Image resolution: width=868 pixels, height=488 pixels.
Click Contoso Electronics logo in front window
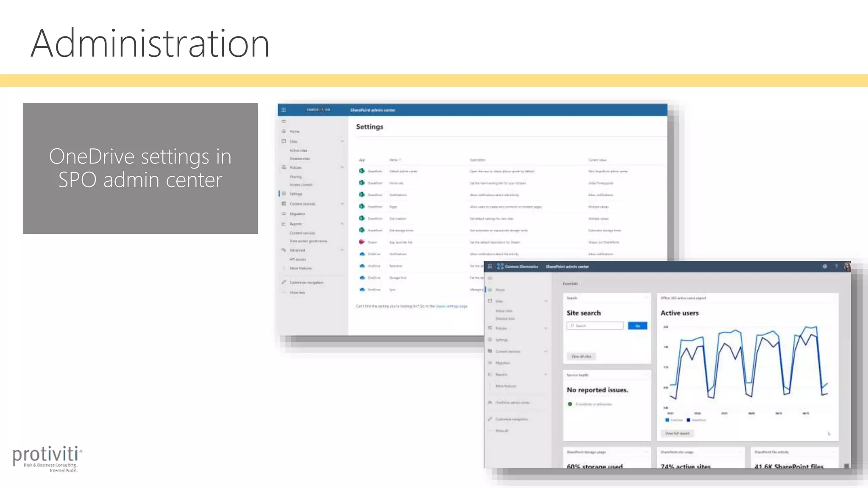[x=500, y=266]
